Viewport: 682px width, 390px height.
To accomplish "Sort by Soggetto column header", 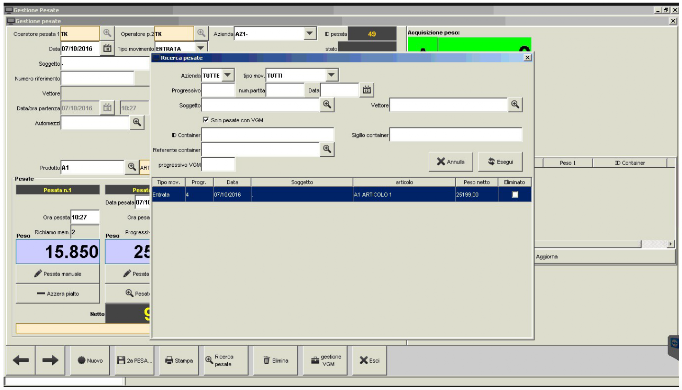I will pyautogui.click(x=302, y=182).
